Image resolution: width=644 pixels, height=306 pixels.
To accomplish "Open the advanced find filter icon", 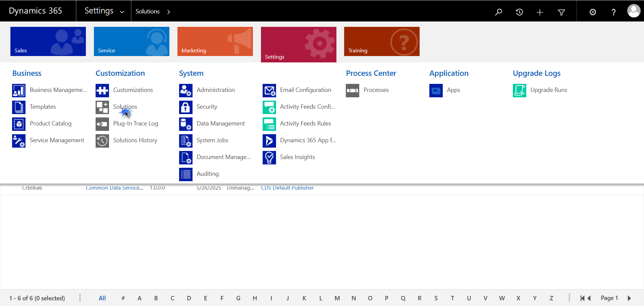I will (x=561, y=12).
